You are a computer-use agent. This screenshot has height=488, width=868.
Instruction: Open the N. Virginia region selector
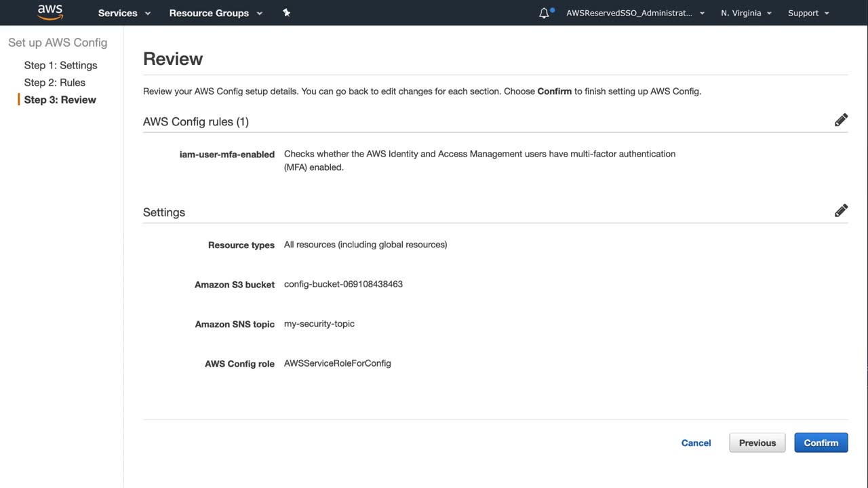pyautogui.click(x=746, y=13)
